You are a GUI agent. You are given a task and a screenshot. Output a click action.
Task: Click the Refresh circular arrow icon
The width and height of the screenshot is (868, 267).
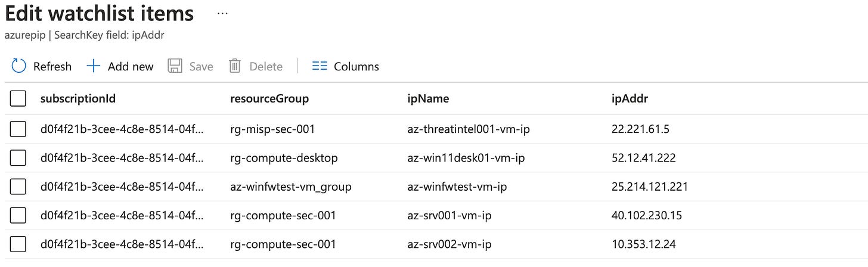[19, 66]
